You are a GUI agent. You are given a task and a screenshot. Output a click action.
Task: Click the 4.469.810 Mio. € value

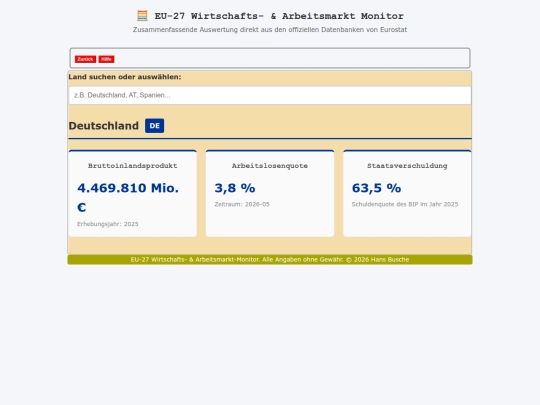coord(128,198)
